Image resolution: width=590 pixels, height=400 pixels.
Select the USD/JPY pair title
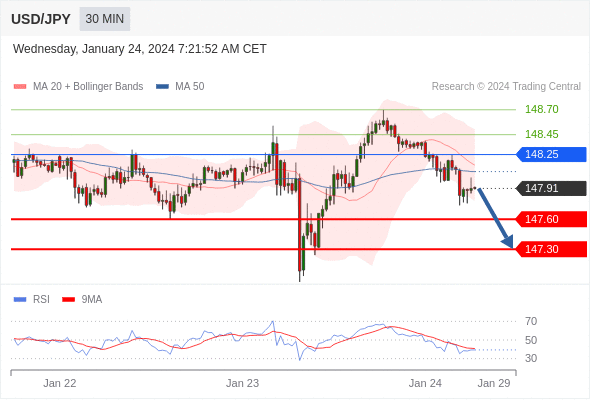coord(41,19)
